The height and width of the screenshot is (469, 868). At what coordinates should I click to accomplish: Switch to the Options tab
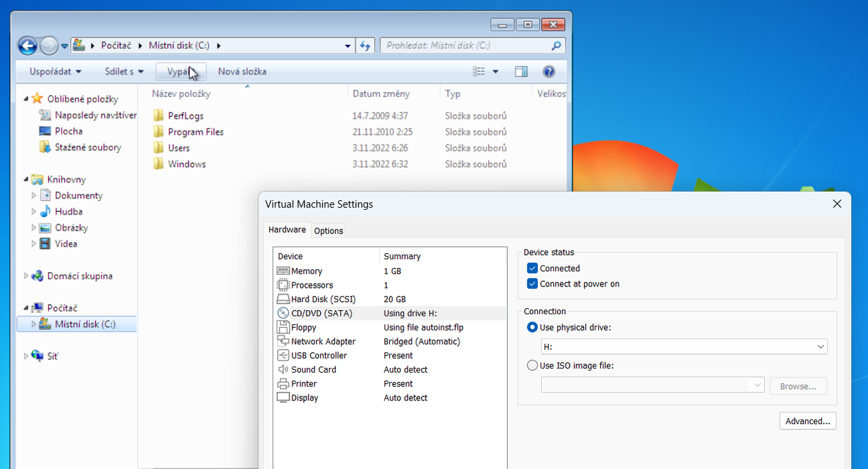click(329, 231)
